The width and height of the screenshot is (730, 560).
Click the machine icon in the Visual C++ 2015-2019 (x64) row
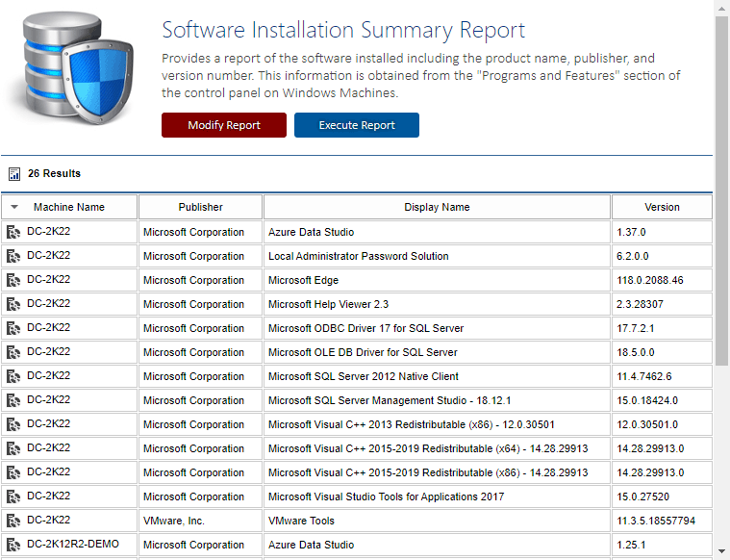point(13,448)
